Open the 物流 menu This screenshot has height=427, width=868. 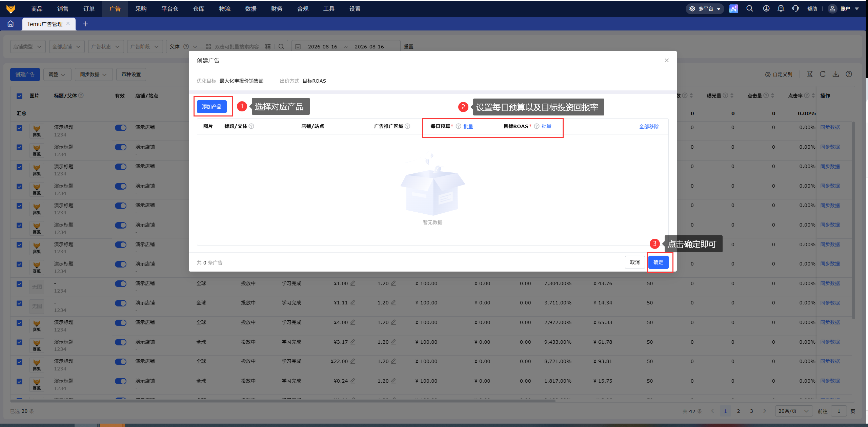(x=225, y=9)
